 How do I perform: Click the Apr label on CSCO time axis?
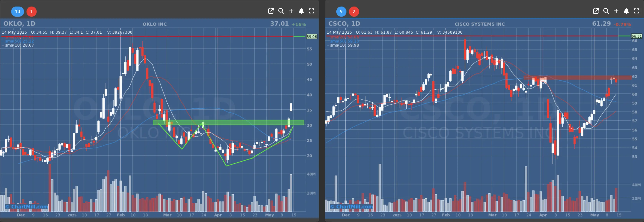pos(543,215)
